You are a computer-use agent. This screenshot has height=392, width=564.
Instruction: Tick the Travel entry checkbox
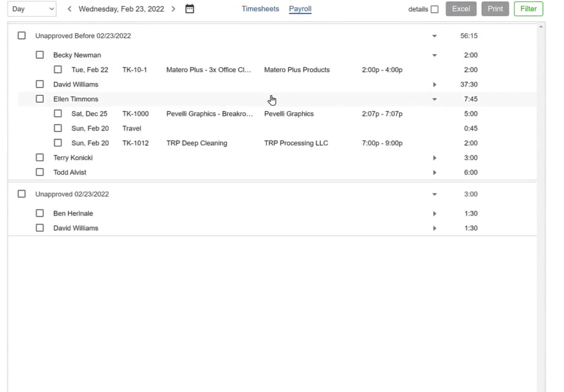pyautogui.click(x=58, y=128)
